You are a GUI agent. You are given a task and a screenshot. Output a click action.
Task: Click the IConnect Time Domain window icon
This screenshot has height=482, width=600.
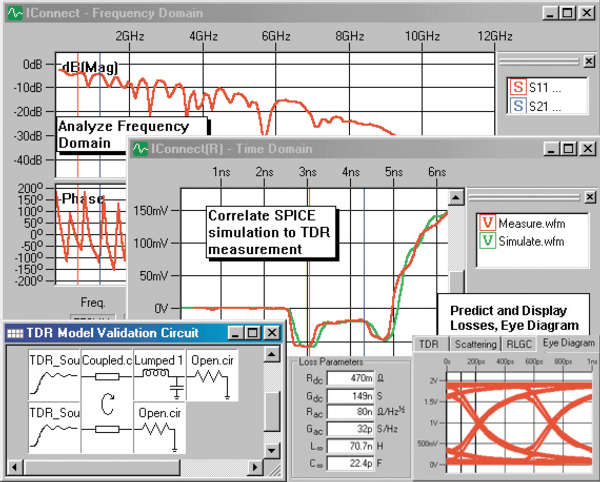click(x=140, y=149)
